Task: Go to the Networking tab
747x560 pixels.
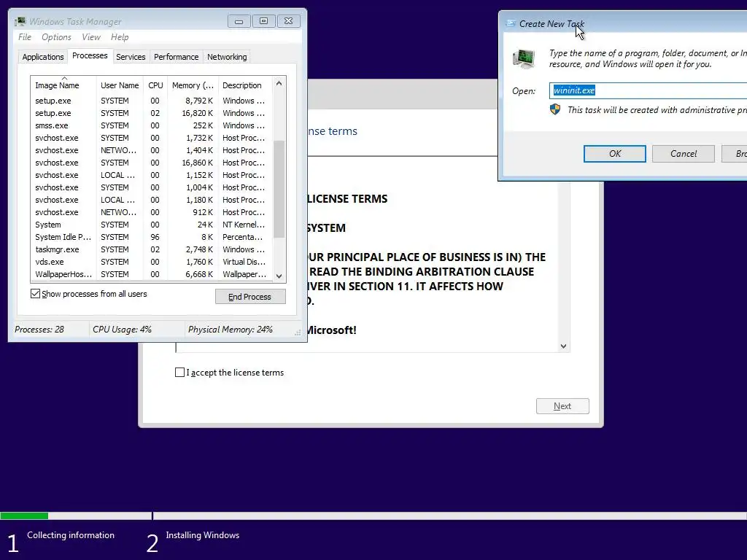Action: point(227,57)
